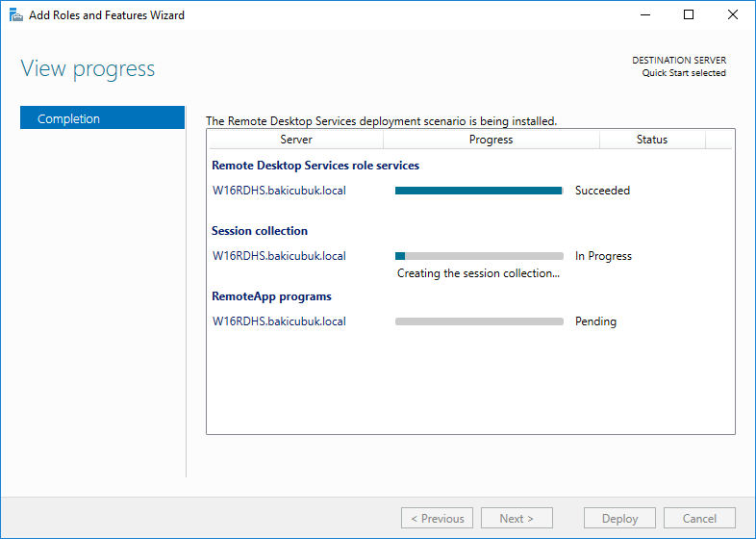Click the Add Roles wizard title bar icon

[x=16, y=15]
